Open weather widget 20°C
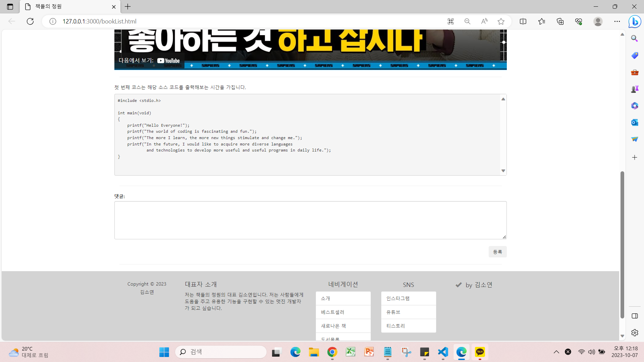The height and width of the screenshot is (362, 644). (x=29, y=352)
